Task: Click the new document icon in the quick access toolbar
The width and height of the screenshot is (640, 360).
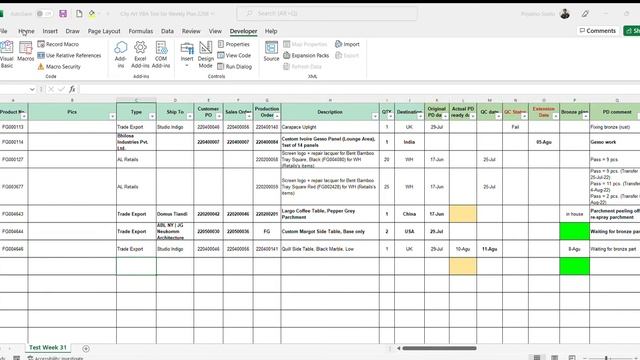Action: (79, 13)
